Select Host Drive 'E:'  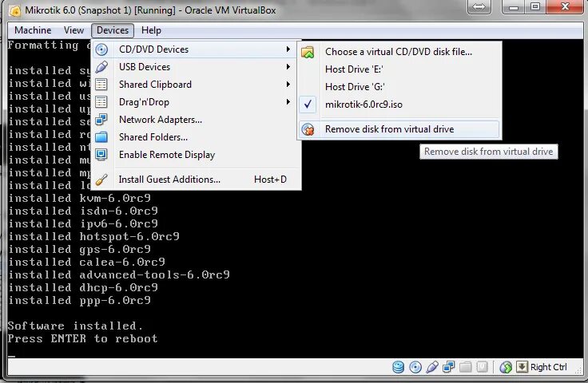399,69
